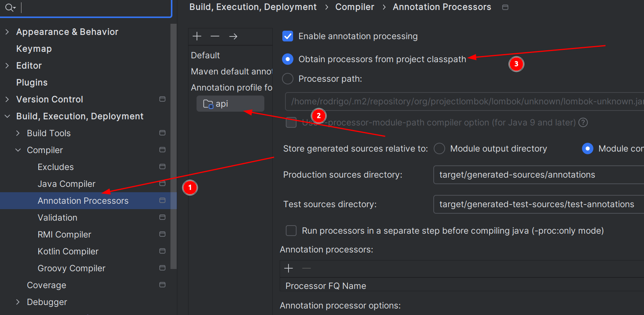
Task: Edit Production sources directory field
Action: click(538, 175)
